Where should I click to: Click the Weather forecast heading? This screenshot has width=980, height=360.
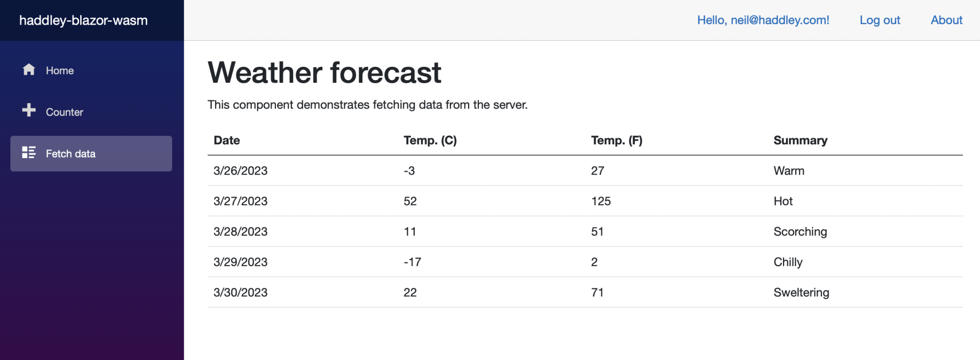tap(325, 73)
